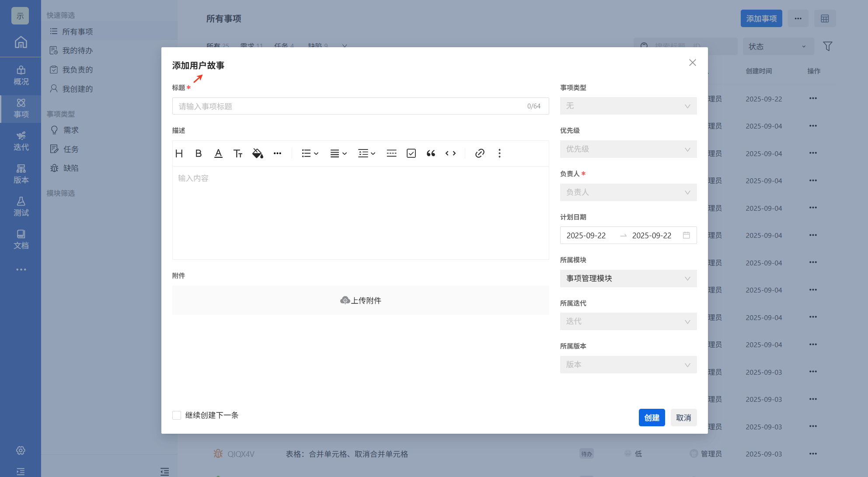Screen dimensions: 868x477
Task: Click the 创建 button
Action: tap(652, 418)
